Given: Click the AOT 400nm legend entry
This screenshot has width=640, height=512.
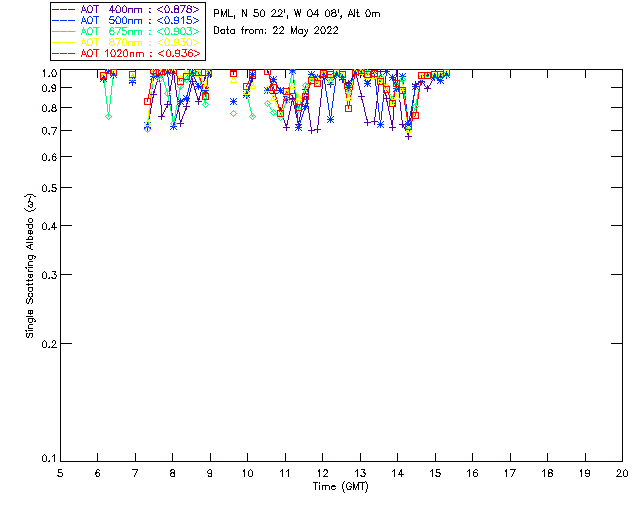Looking at the screenshot, I should (127, 9).
